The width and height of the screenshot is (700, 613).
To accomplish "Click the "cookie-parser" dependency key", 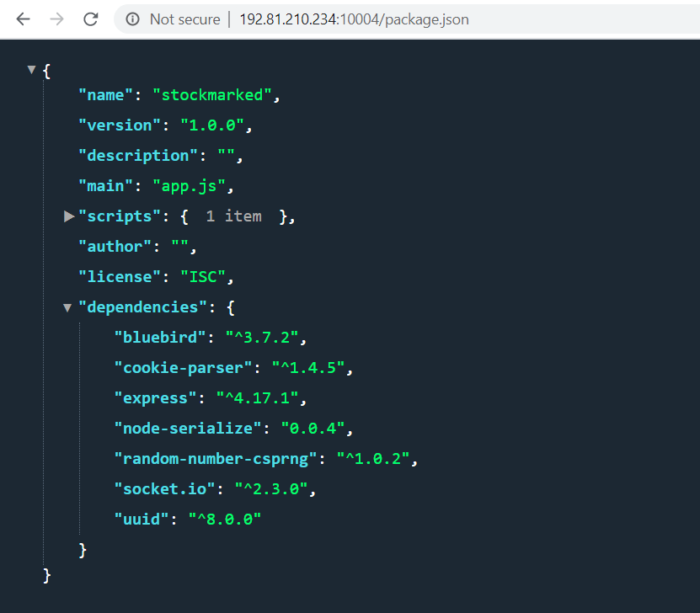I will pos(184,368).
